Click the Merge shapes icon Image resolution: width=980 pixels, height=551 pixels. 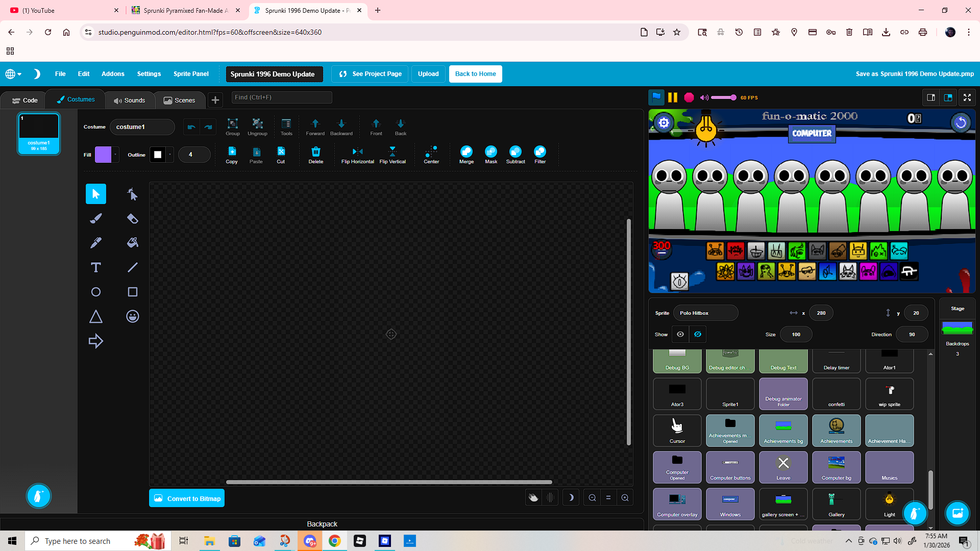(466, 152)
